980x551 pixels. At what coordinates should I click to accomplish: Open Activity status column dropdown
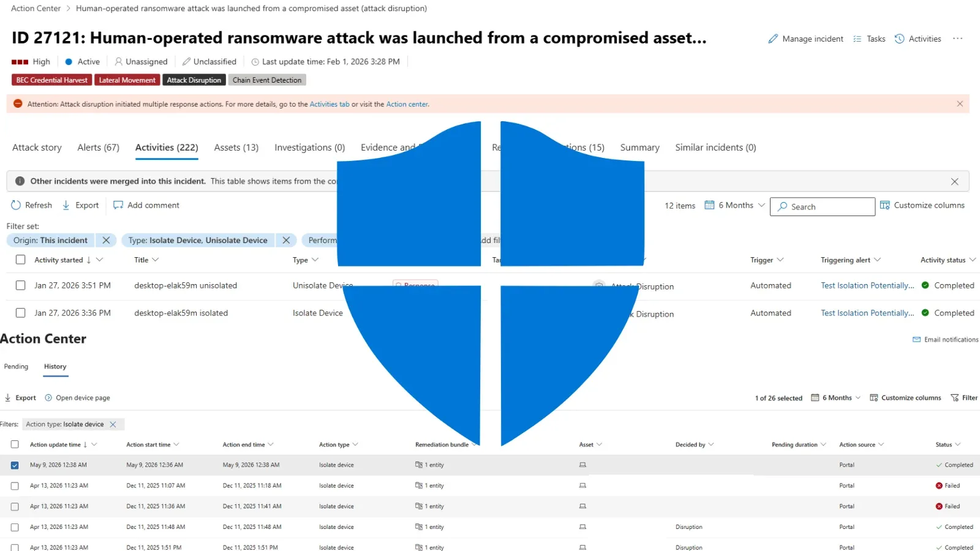tap(972, 260)
